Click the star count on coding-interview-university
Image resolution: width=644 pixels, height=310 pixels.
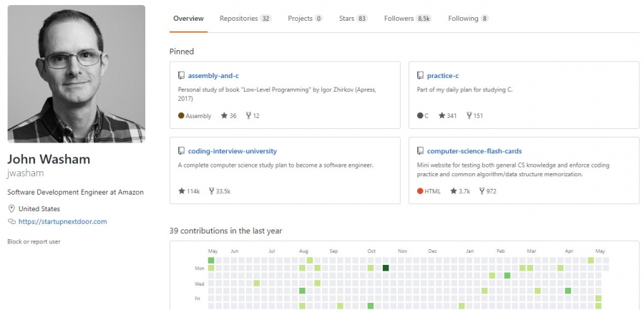189,191
